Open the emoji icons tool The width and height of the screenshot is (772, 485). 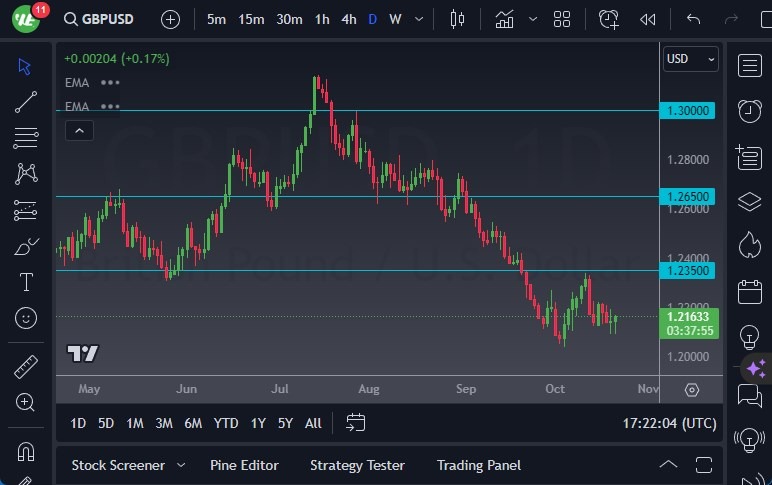26,318
